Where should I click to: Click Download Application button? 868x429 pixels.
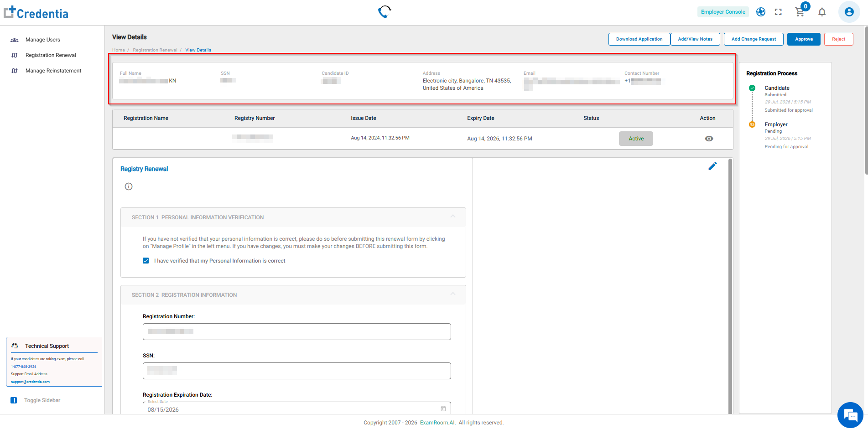pos(639,39)
